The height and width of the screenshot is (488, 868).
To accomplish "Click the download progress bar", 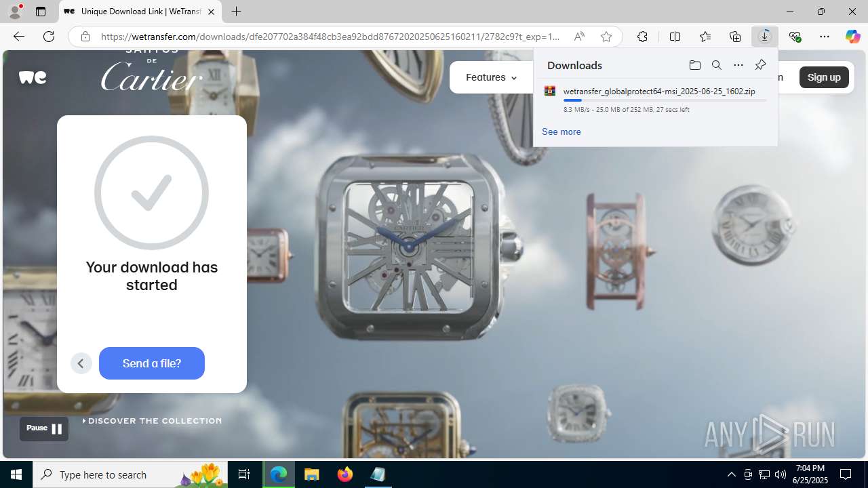I will click(665, 100).
